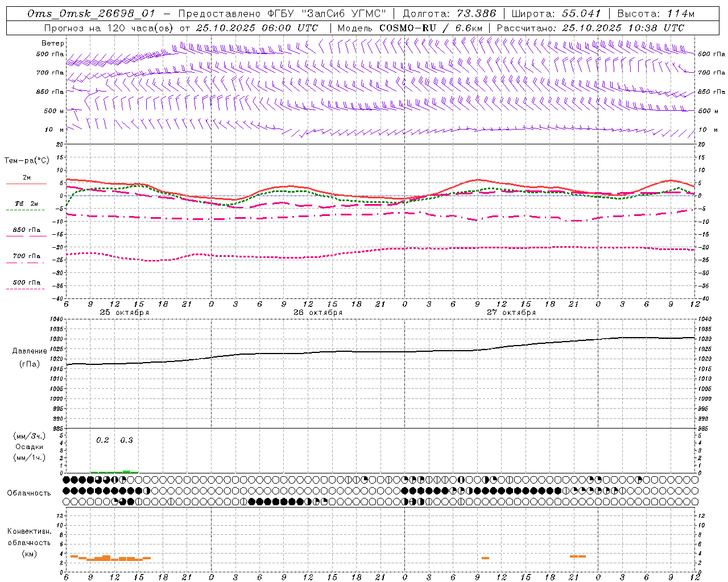Click the "26 октября" date label
Image resolution: width=728 pixels, height=582 pixels.
point(318,313)
